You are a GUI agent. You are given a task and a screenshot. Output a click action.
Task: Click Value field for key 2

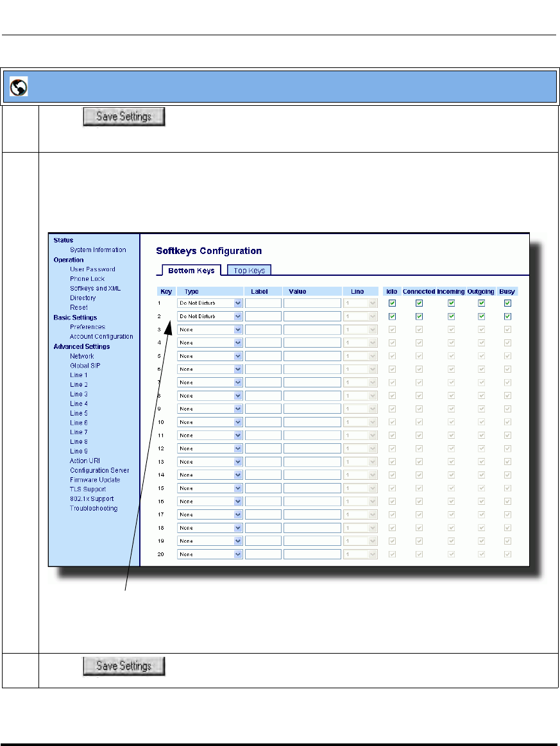(312, 316)
